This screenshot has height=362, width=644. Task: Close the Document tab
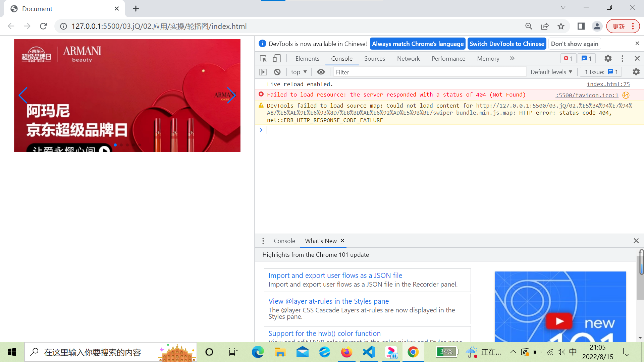[x=117, y=9]
